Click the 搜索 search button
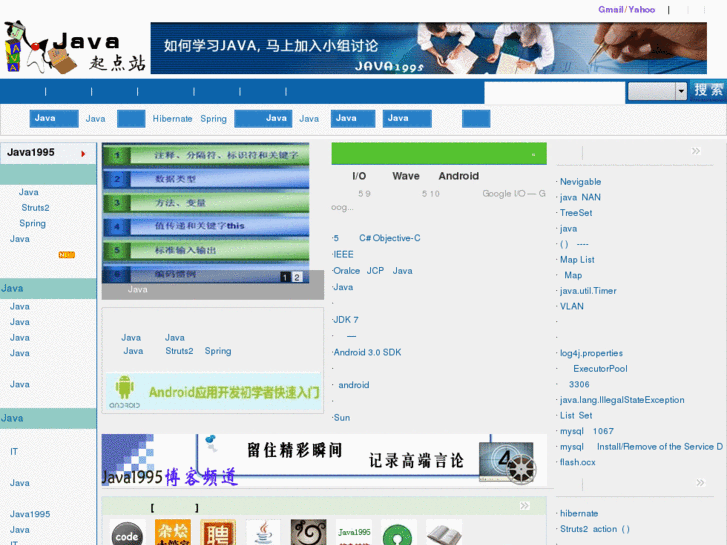The image size is (727, 545). (708, 90)
